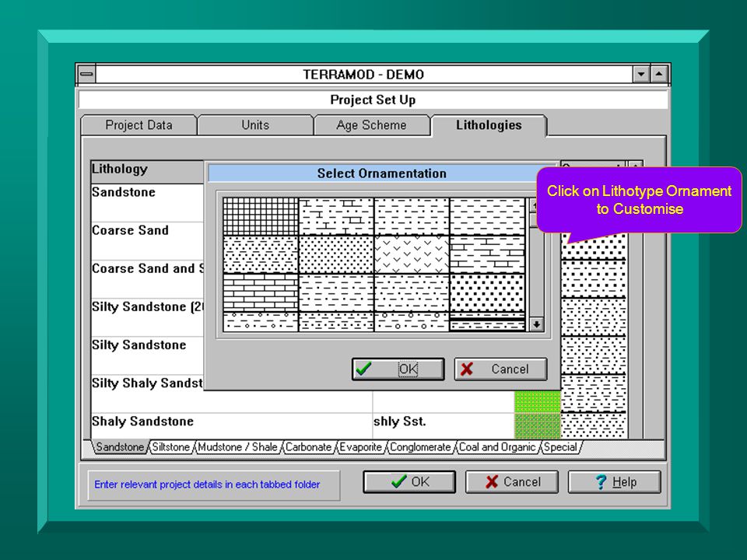
Task: Select the square grid ornament pattern
Action: tap(261, 216)
